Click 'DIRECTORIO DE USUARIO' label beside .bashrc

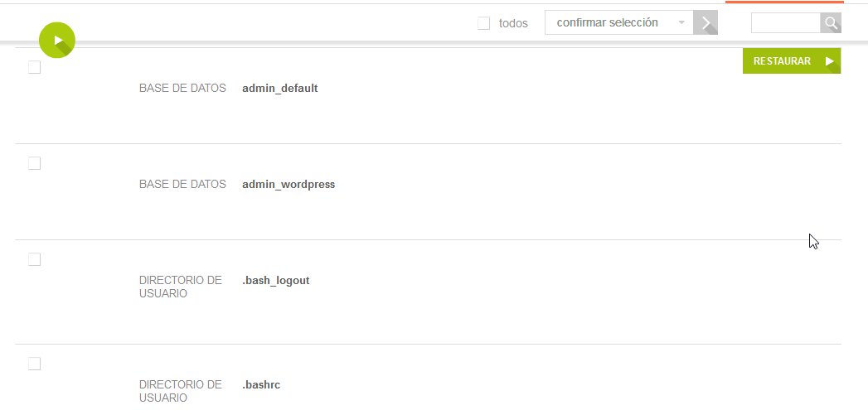(181, 391)
